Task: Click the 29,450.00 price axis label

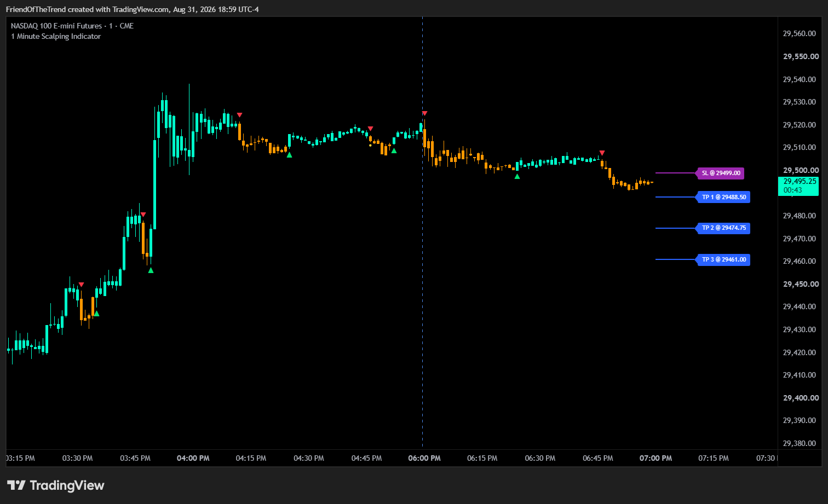Action: [801, 284]
